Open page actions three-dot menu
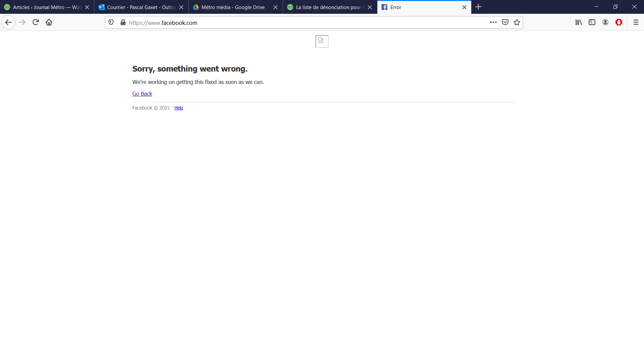This screenshot has height=350, width=644. pos(493,23)
